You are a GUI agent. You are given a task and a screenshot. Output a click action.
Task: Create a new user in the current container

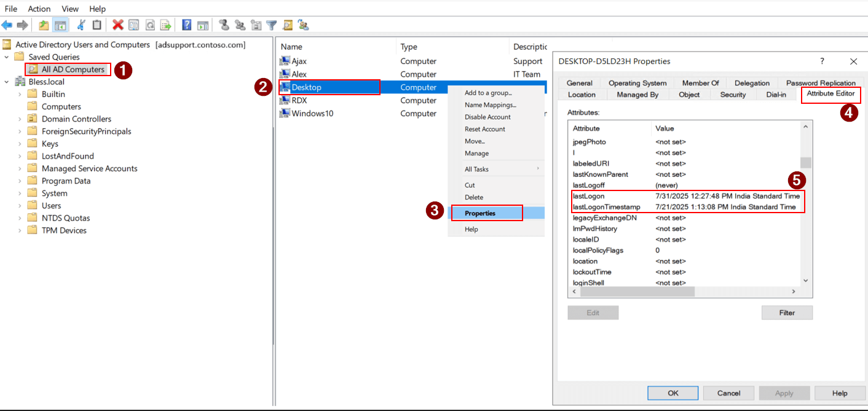(x=224, y=25)
